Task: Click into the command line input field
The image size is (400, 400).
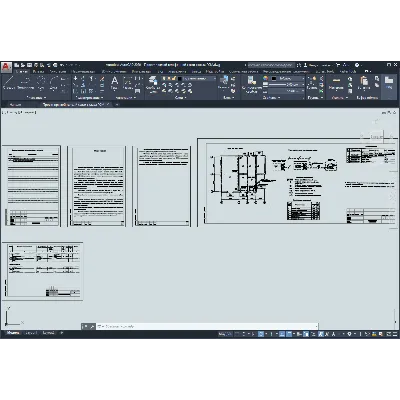Action: click(207, 326)
